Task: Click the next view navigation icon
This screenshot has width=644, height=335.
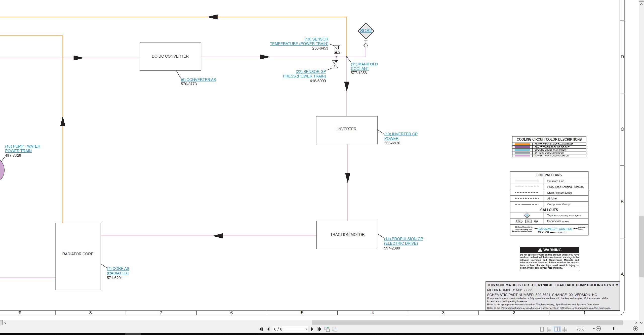Action: pyautogui.click(x=335, y=329)
